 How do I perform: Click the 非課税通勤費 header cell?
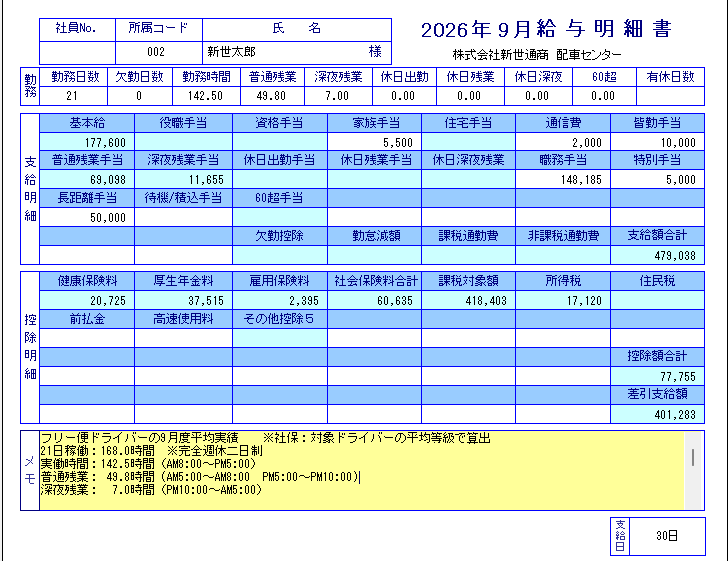point(563,236)
